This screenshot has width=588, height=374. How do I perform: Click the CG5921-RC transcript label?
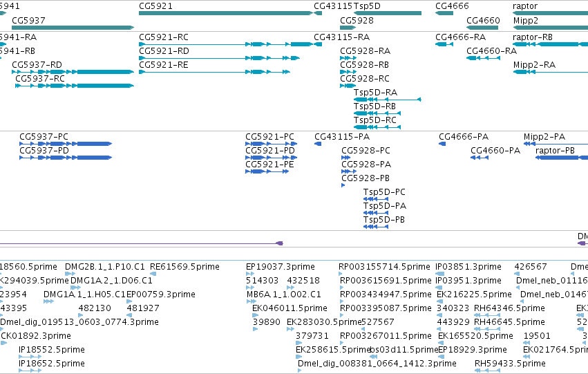tap(164, 37)
